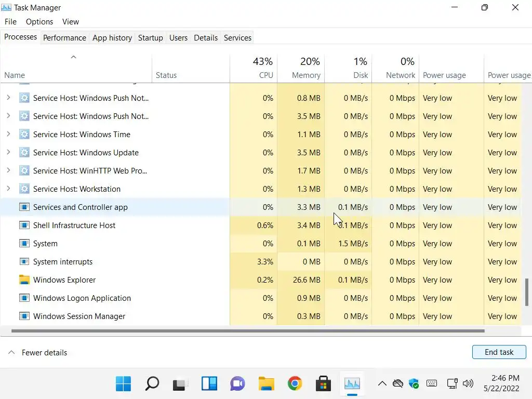
Task: Open the View menu
Action: [71, 22]
